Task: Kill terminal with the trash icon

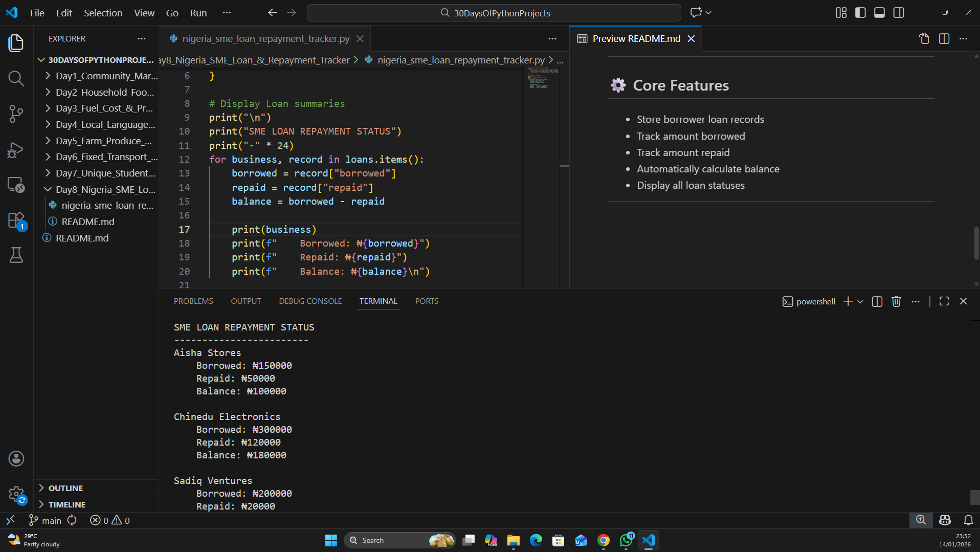Action: (x=896, y=301)
